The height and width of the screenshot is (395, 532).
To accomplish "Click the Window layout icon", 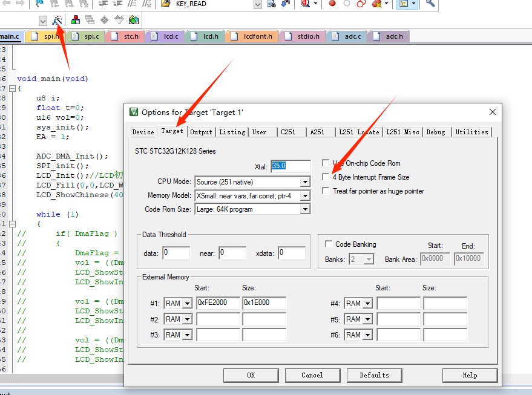I will tap(404, 4).
